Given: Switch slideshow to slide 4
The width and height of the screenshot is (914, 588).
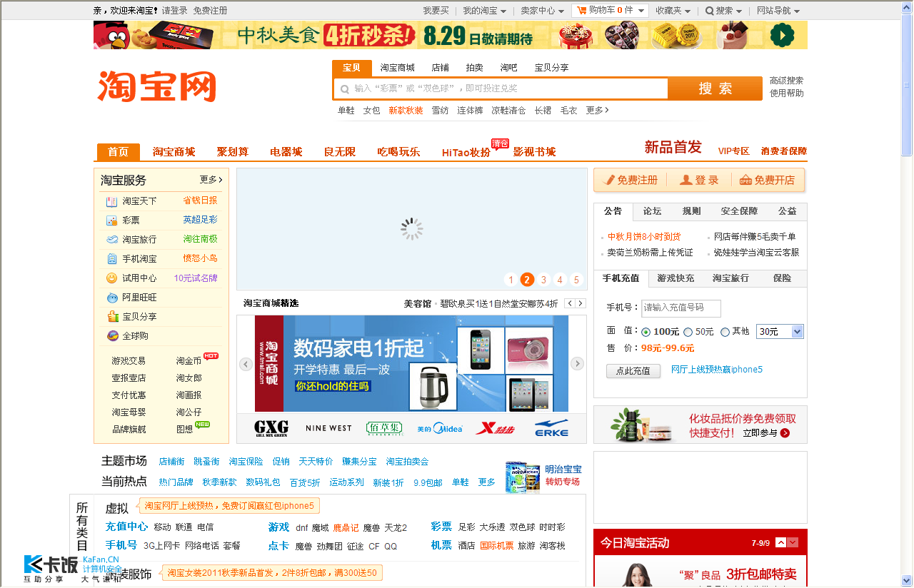Looking at the screenshot, I should click(x=560, y=280).
